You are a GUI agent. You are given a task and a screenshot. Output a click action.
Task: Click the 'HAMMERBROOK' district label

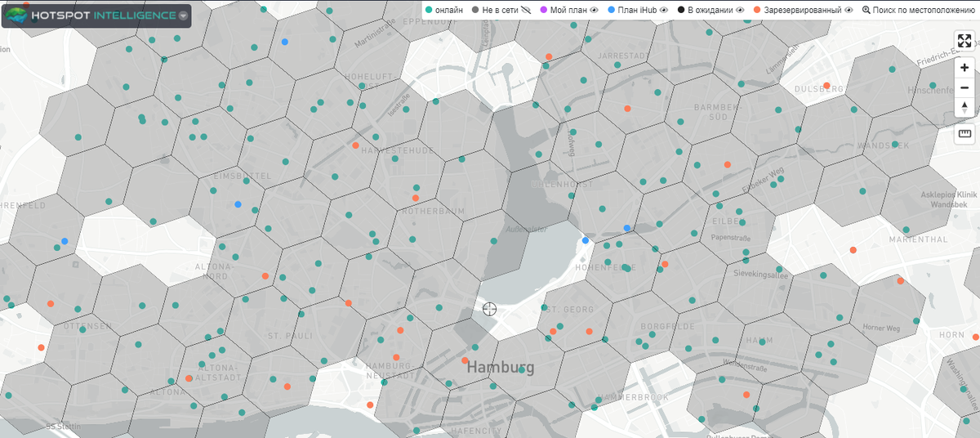635,397
